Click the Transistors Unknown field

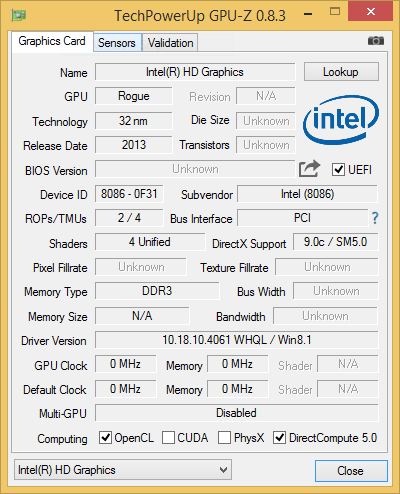[266, 145]
